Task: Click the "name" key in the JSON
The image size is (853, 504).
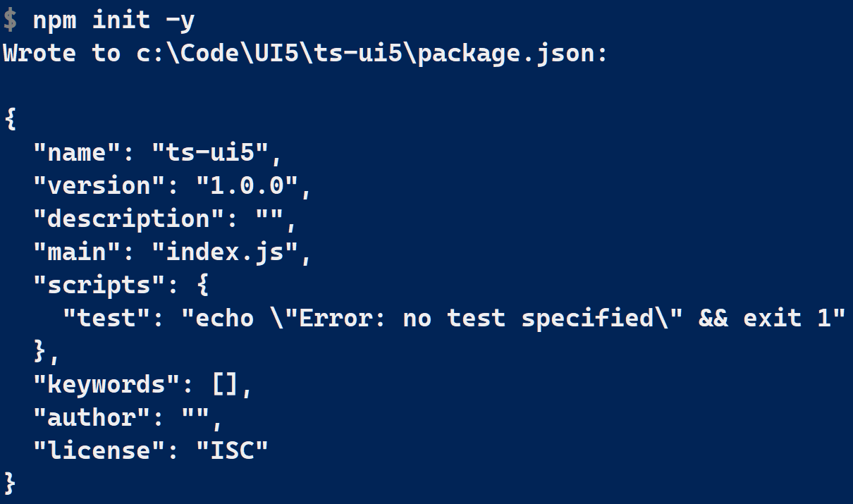Action: tap(76, 152)
